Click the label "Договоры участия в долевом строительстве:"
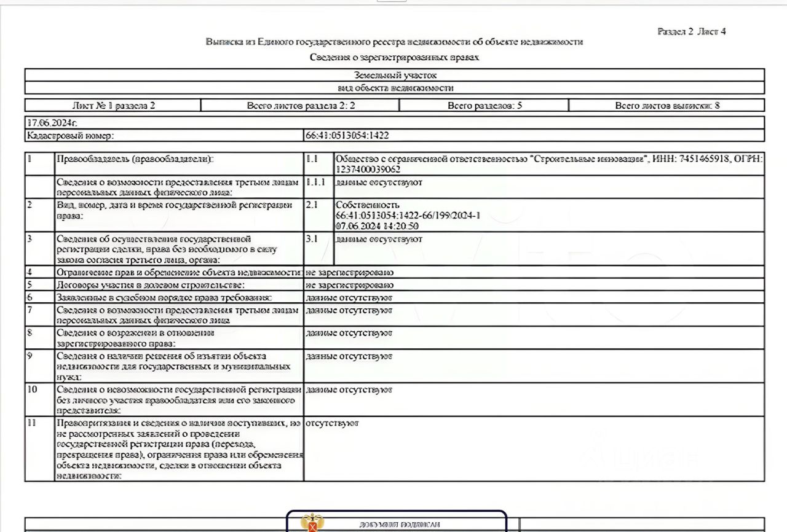 [151, 285]
